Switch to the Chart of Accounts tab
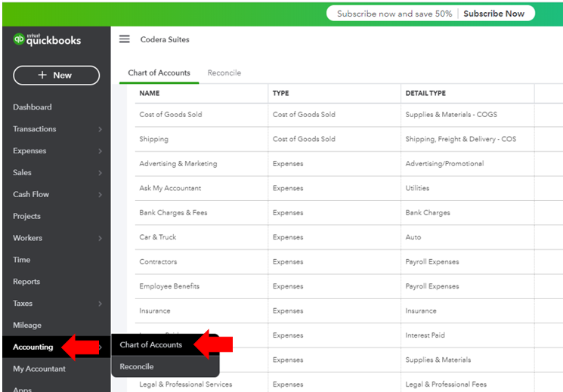 click(159, 73)
